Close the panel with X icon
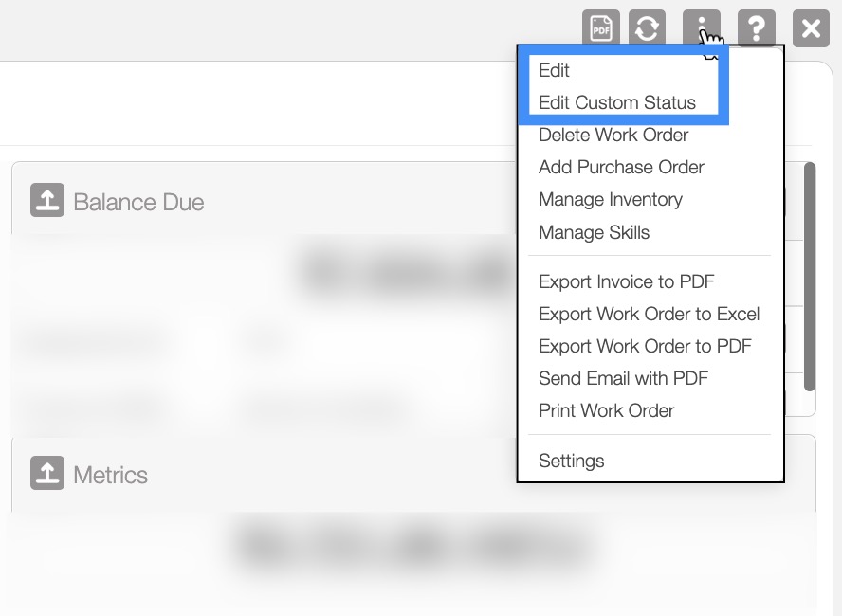 [x=811, y=27]
